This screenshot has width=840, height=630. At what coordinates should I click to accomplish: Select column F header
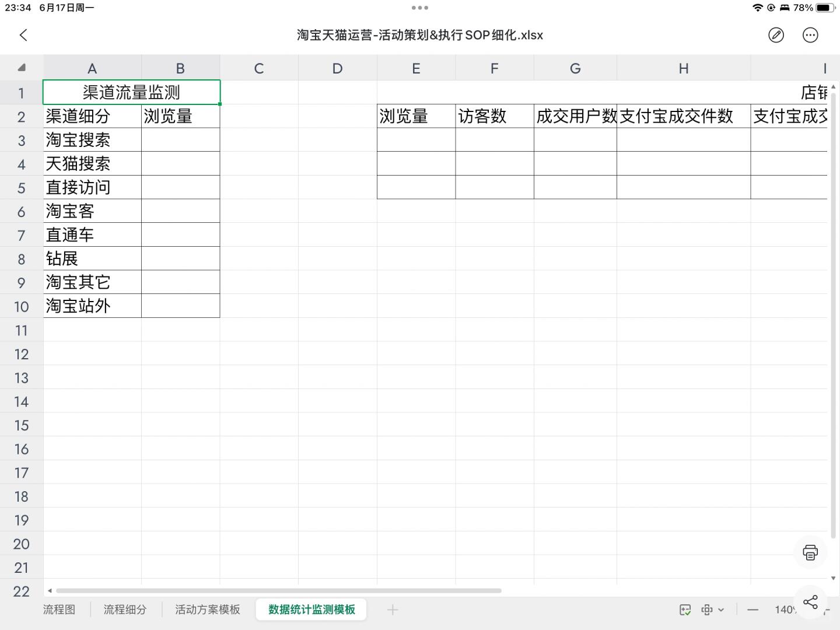pos(495,68)
